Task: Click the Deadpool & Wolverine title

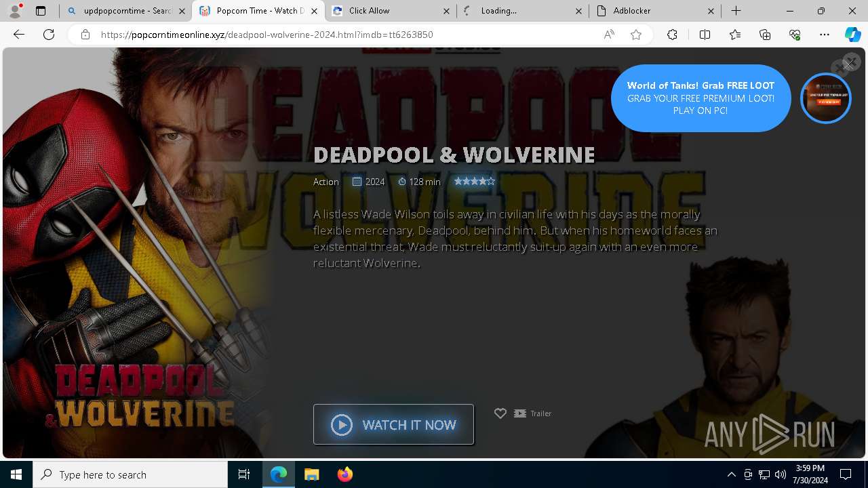Action: [454, 155]
